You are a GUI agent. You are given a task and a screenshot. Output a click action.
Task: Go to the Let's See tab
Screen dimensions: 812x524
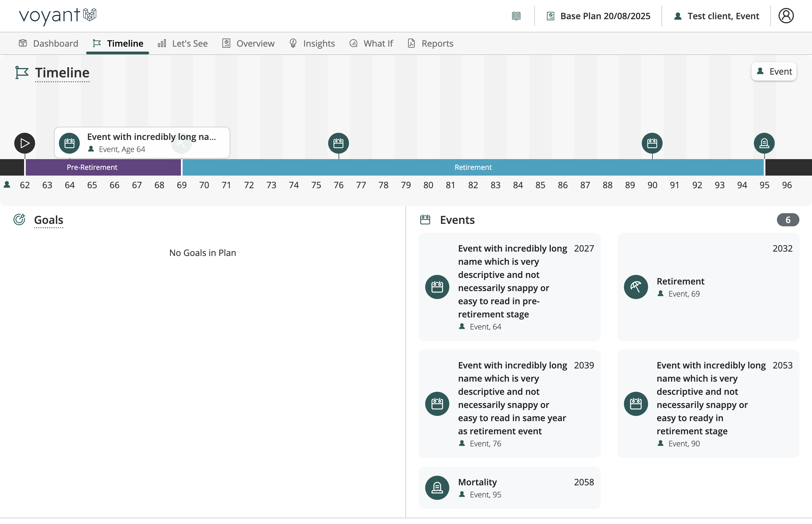pyautogui.click(x=183, y=44)
